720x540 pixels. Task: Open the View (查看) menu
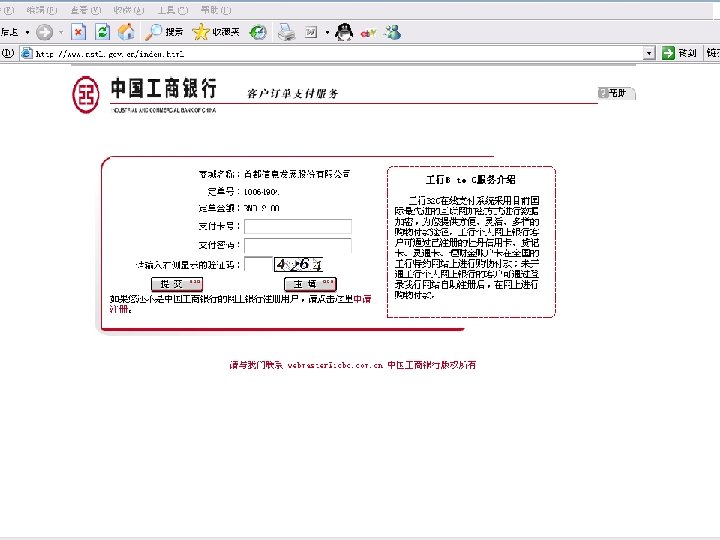click(85, 10)
